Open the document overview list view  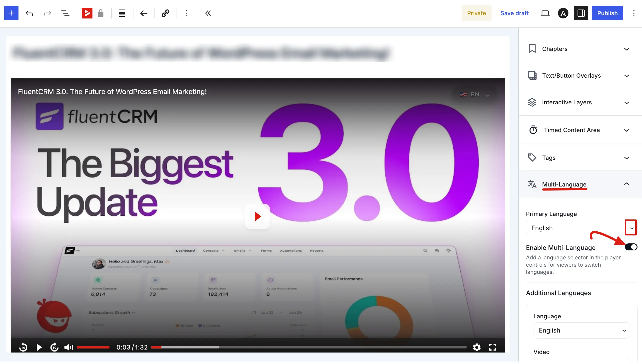click(x=65, y=13)
